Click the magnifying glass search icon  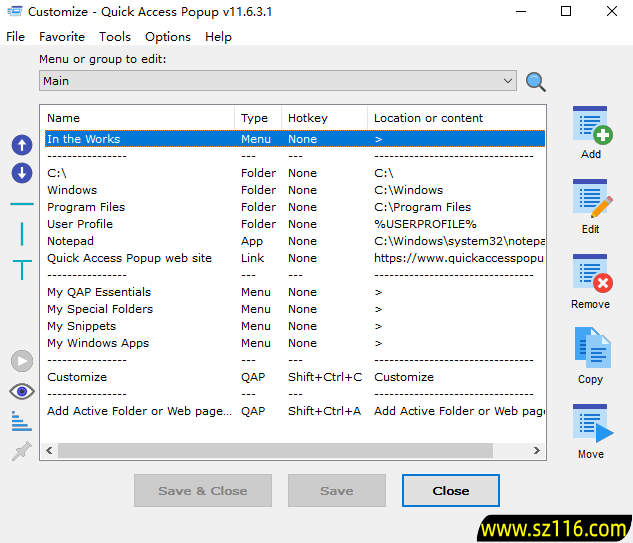536,82
